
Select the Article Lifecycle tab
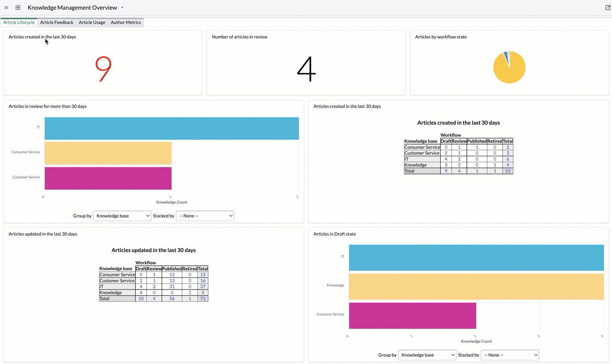(x=19, y=23)
